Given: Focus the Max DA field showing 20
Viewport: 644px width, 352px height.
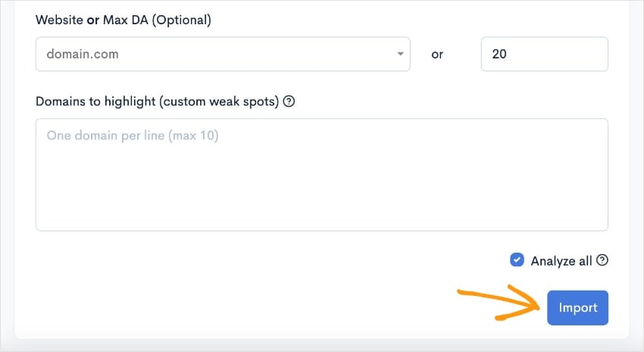Looking at the screenshot, I should pyautogui.click(x=544, y=55).
